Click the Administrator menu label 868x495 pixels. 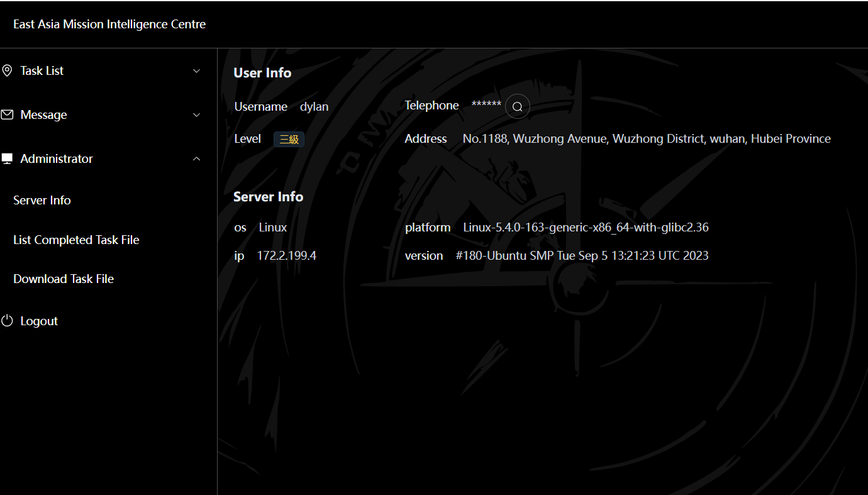click(57, 159)
